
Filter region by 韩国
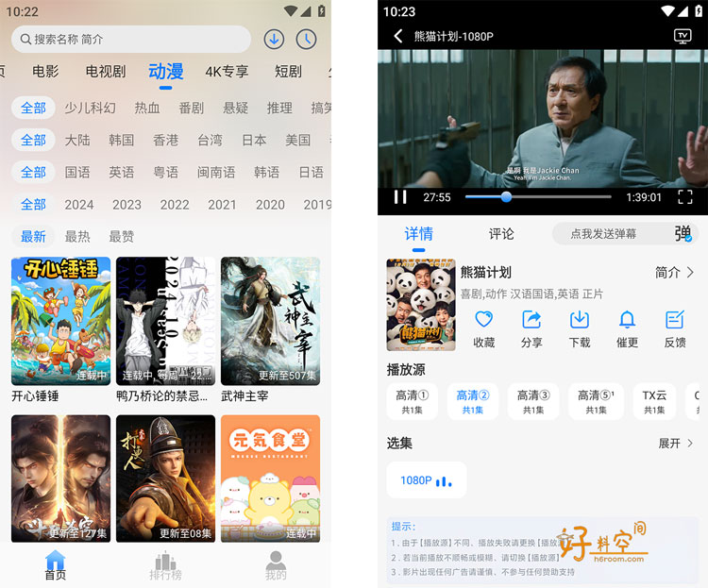122,140
